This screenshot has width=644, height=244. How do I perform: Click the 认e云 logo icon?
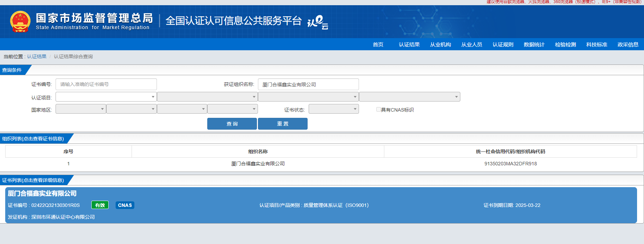click(x=318, y=22)
